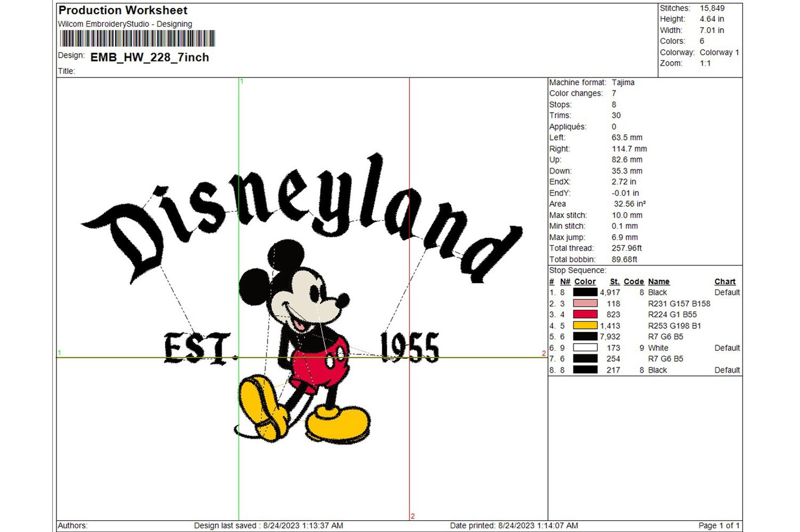The width and height of the screenshot is (800, 532).
Task: Select the Name column header
Action: tap(659, 281)
